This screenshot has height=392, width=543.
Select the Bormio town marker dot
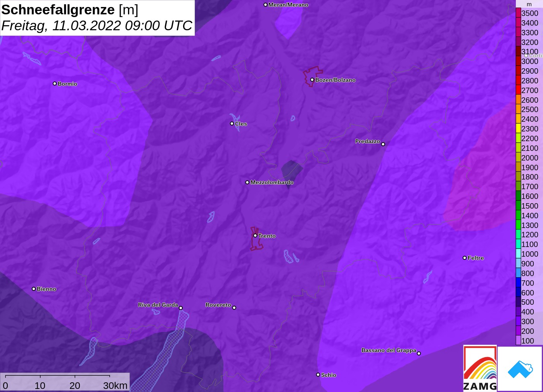click(x=55, y=83)
